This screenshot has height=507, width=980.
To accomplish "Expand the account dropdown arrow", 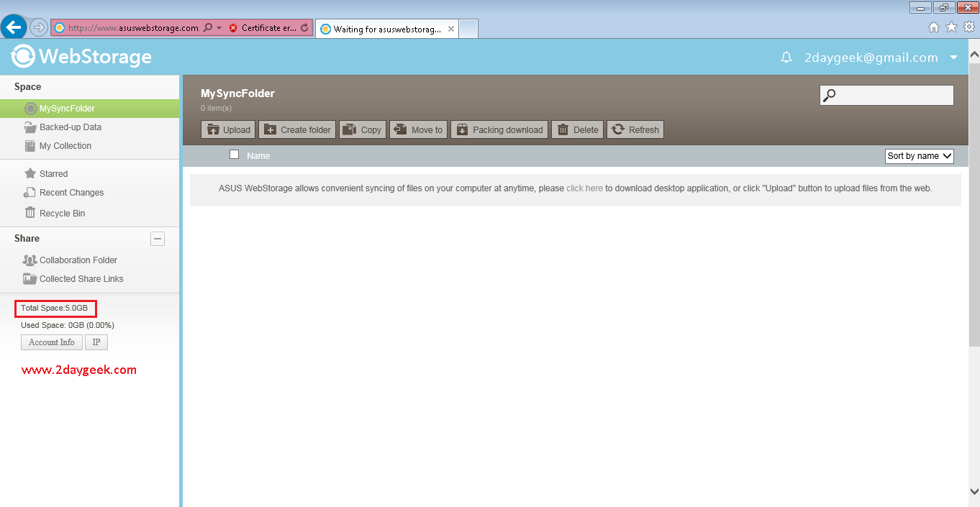I will click(953, 58).
